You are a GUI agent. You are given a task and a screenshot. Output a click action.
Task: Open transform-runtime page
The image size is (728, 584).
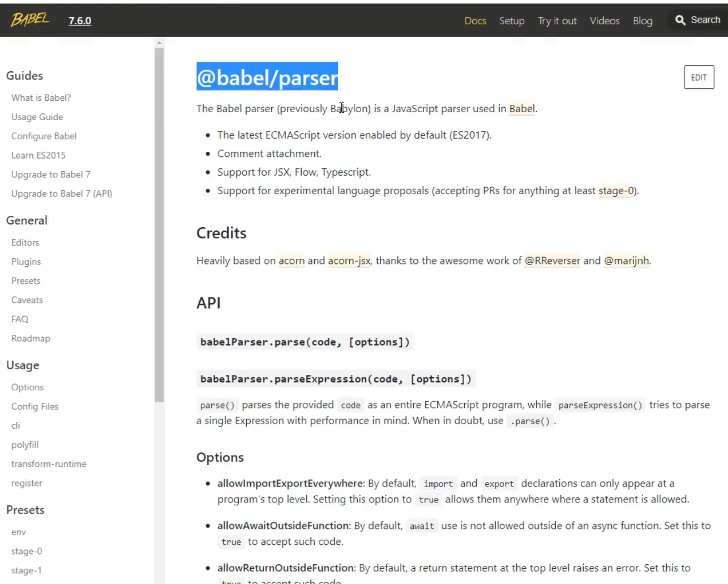[49, 464]
